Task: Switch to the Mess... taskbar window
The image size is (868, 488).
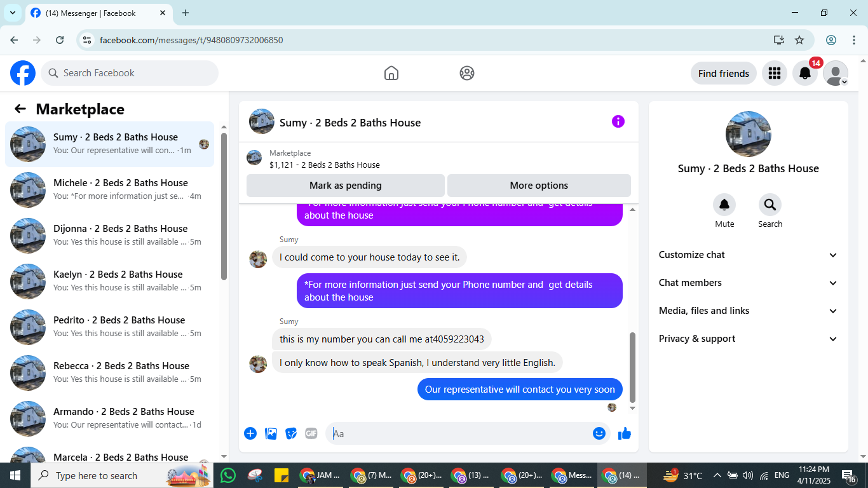Action: point(573,475)
